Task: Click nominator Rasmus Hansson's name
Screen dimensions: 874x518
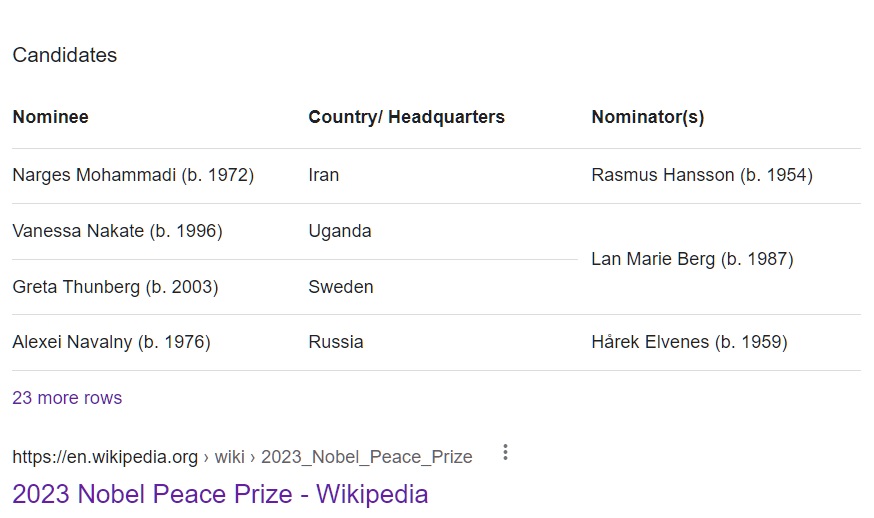Action: (x=702, y=176)
